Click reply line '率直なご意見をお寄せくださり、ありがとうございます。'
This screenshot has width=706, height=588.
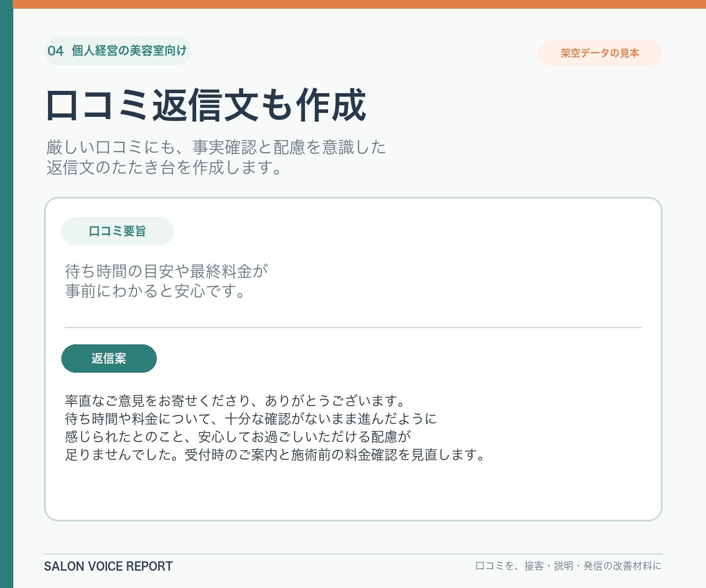(x=236, y=400)
